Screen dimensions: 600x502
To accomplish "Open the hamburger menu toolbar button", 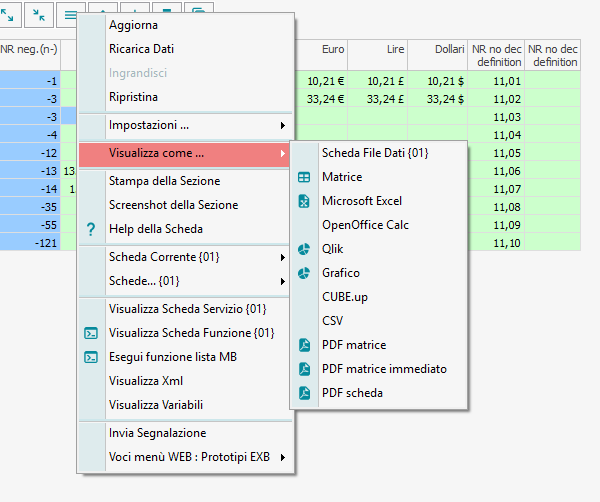I will [x=71, y=14].
